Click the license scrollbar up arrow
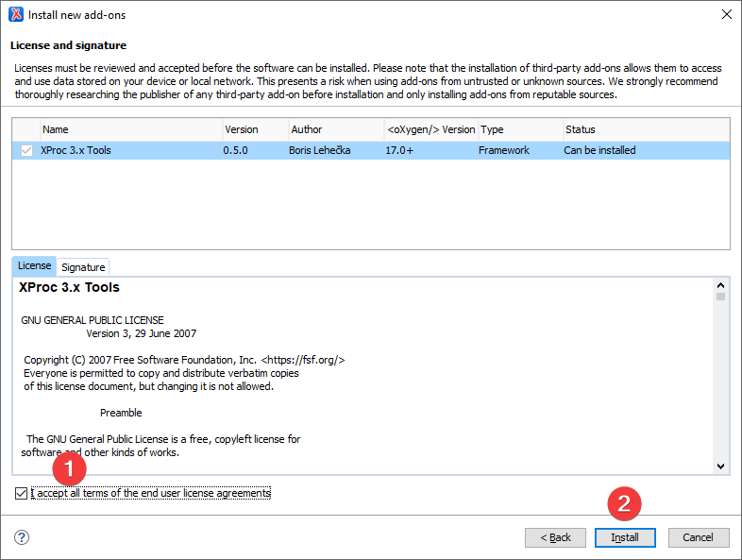Image resolution: width=742 pixels, height=560 pixels. (x=720, y=285)
